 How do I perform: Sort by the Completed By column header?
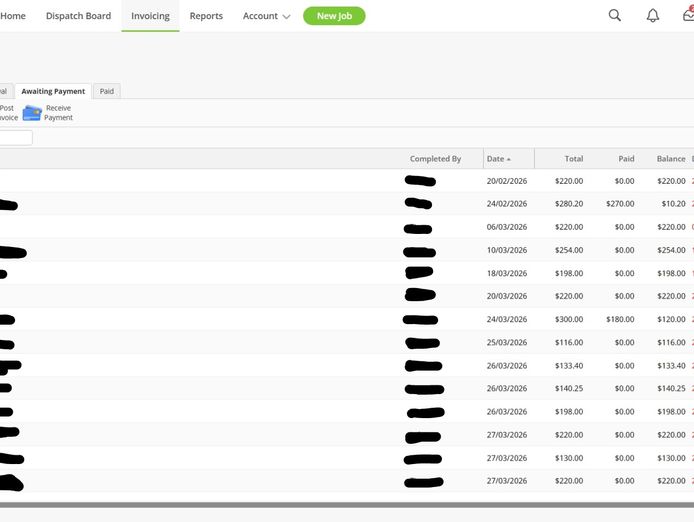pos(435,159)
